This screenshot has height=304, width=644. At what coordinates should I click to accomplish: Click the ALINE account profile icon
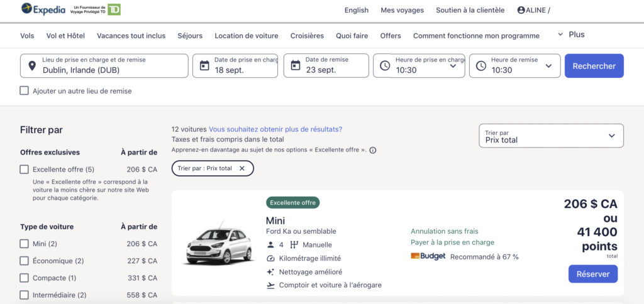click(x=521, y=10)
